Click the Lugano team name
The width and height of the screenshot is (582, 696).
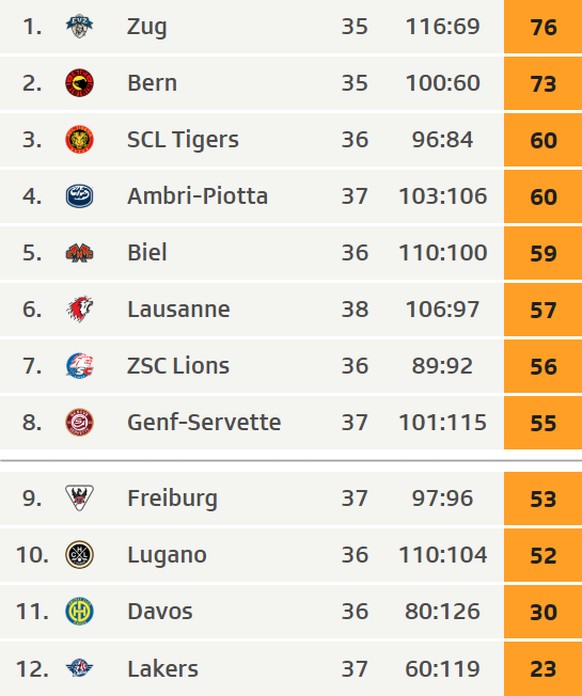tap(167, 555)
